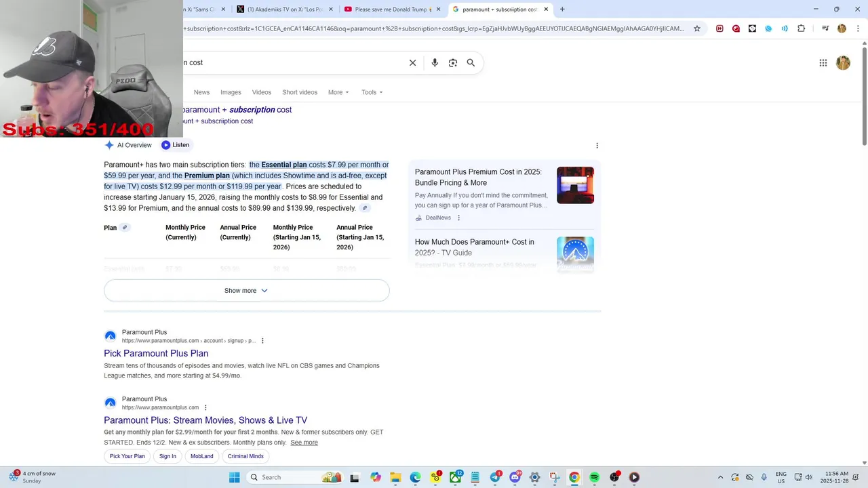This screenshot has height=488, width=868.
Task: Open the volume control in system tray
Action: [808, 477]
